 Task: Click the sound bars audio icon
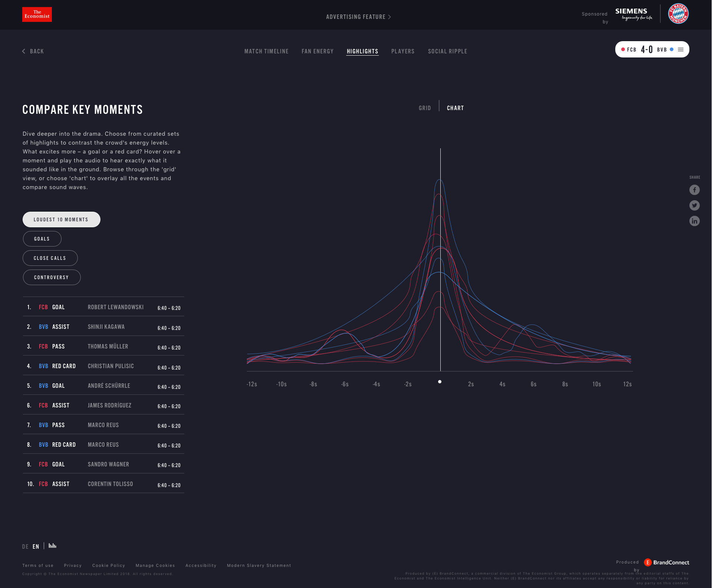pos(53,546)
